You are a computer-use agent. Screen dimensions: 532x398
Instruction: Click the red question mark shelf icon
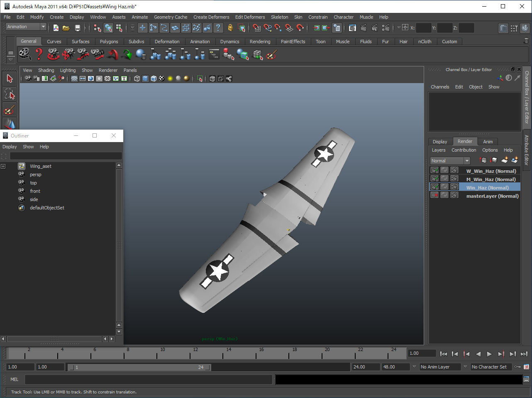tap(39, 54)
